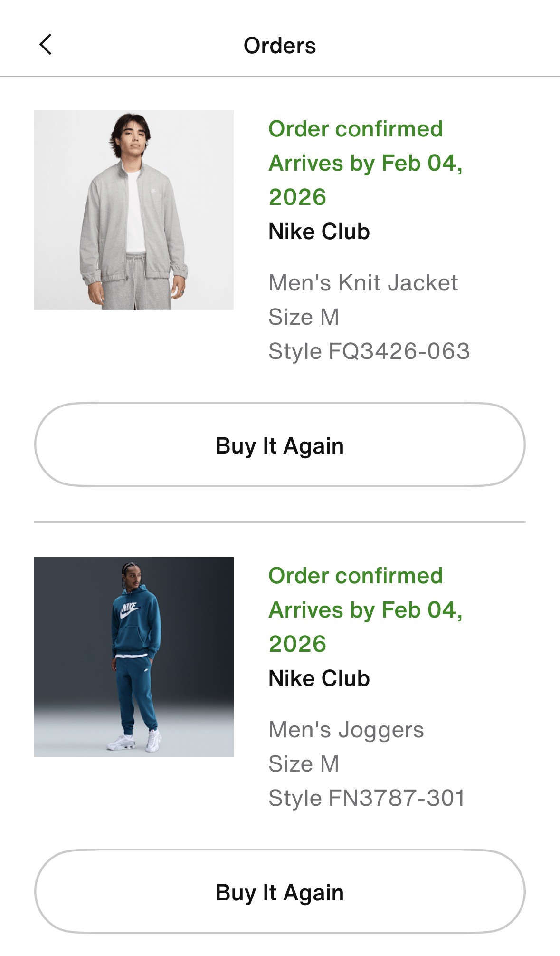Click Order confirmed status for the joggers order

[355, 576]
